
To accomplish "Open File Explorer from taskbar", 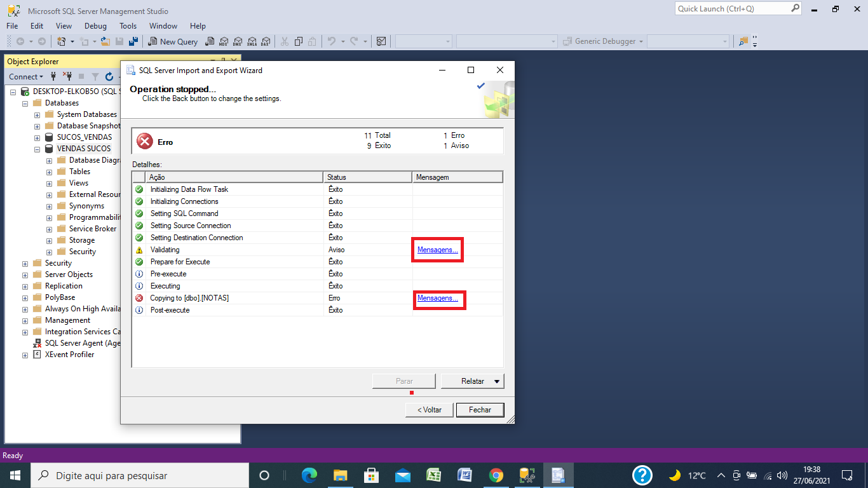I will 341,475.
